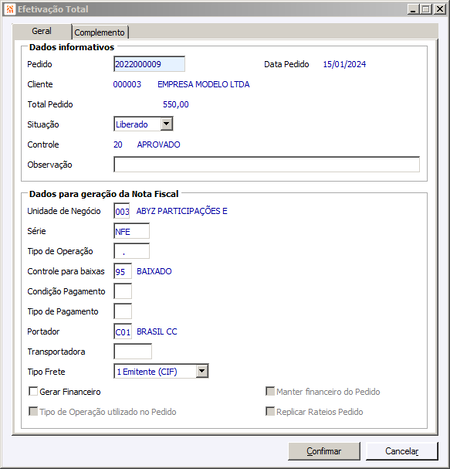The width and height of the screenshot is (450, 469).
Task: Open the Situação dropdown arrow
Action: point(166,124)
